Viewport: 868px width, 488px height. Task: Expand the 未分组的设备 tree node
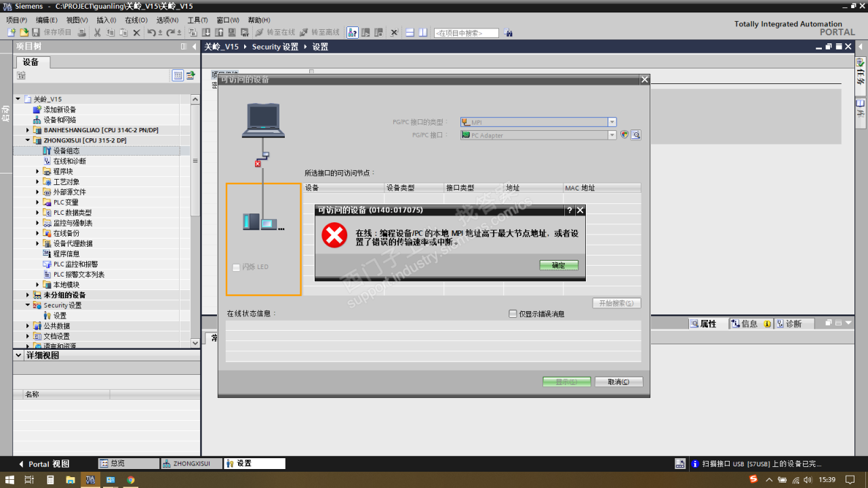pyautogui.click(x=28, y=295)
